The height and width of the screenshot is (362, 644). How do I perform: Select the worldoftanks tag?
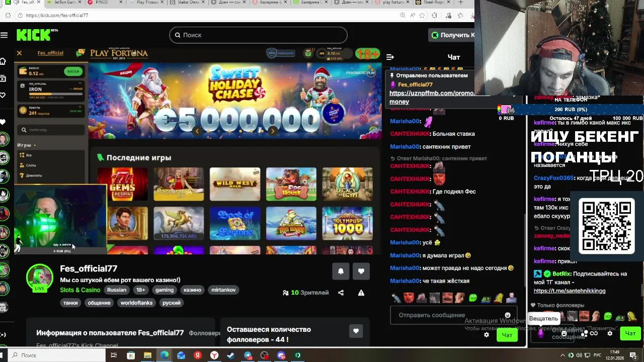click(136, 303)
